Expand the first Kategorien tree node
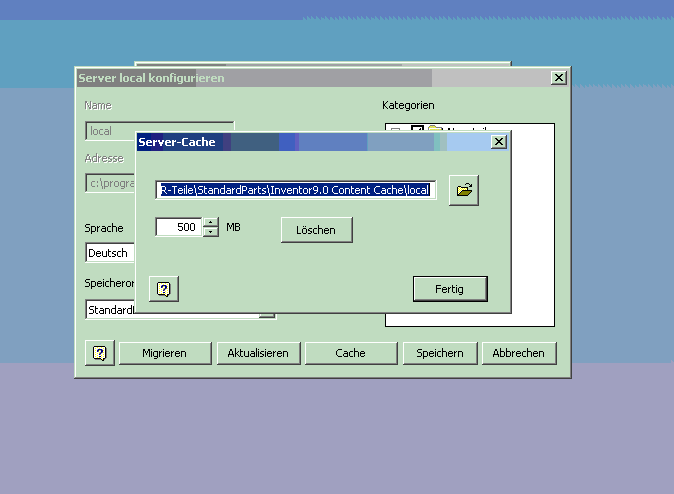 click(395, 129)
